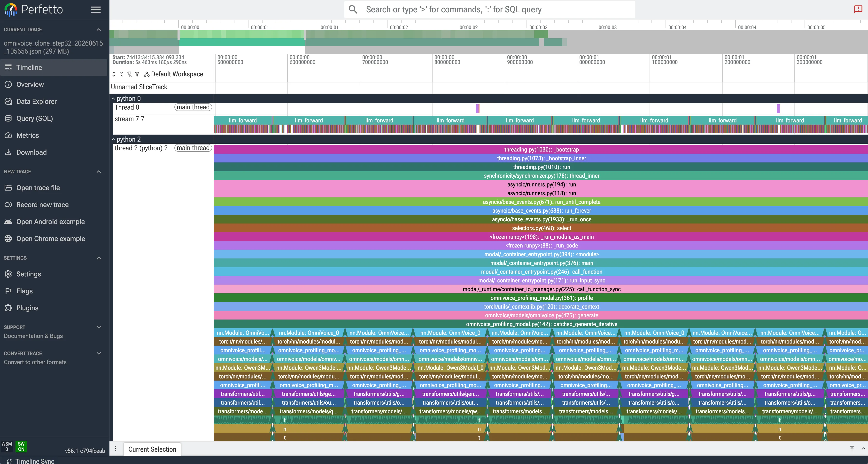Toggle the hamburger sidebar menu
868x464 pixels.
tap(96, 10)
